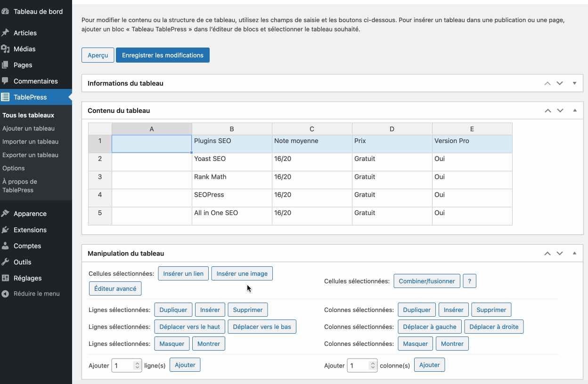Click Déplacer vers le bas
The height and width of the screenshot is (384, 588).
point(262,327)
